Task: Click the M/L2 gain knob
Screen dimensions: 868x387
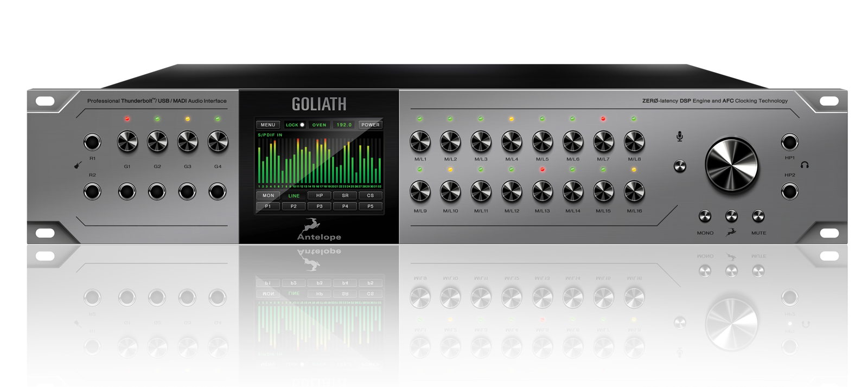Action: click(450, 142)
